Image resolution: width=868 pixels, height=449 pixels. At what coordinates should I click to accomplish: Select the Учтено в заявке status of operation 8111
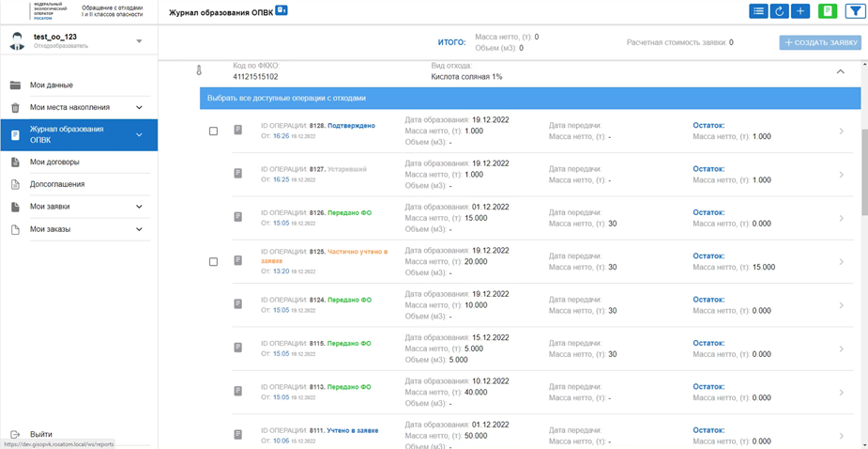coord(353,431)
